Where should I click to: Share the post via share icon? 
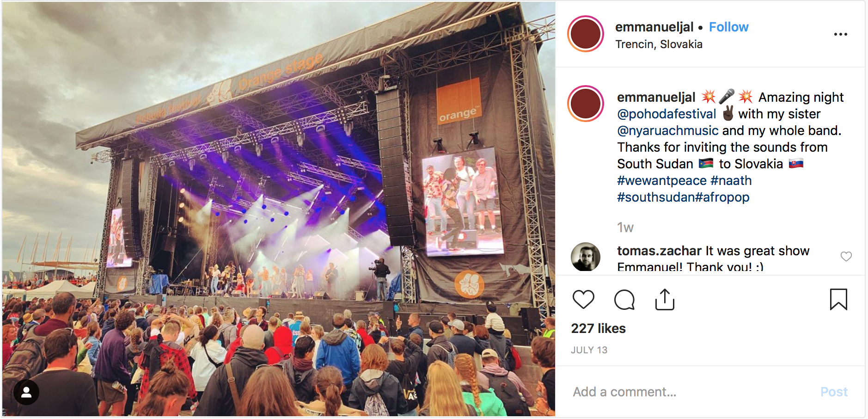[665, 300]
